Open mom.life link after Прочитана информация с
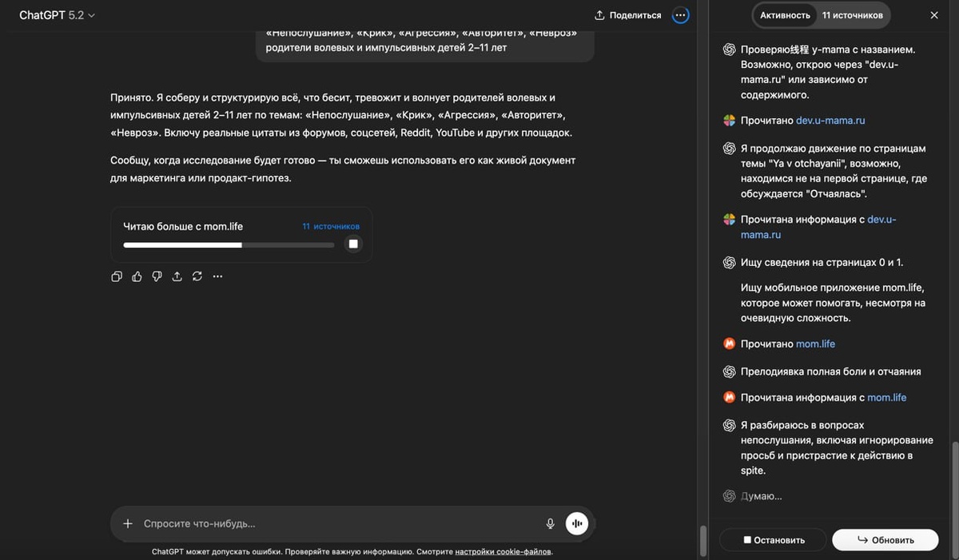 pyautogui.click(x=887, y=397)
